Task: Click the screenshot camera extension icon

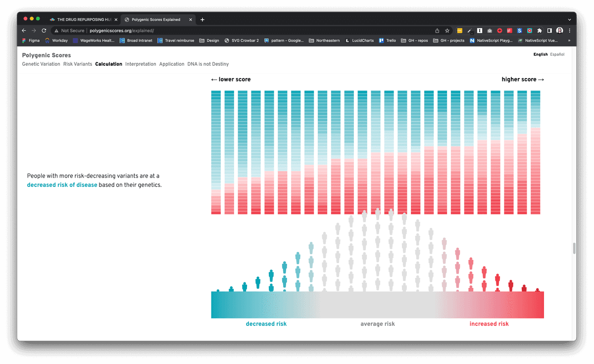Action: pyautogui.click(x=490, y=30)
